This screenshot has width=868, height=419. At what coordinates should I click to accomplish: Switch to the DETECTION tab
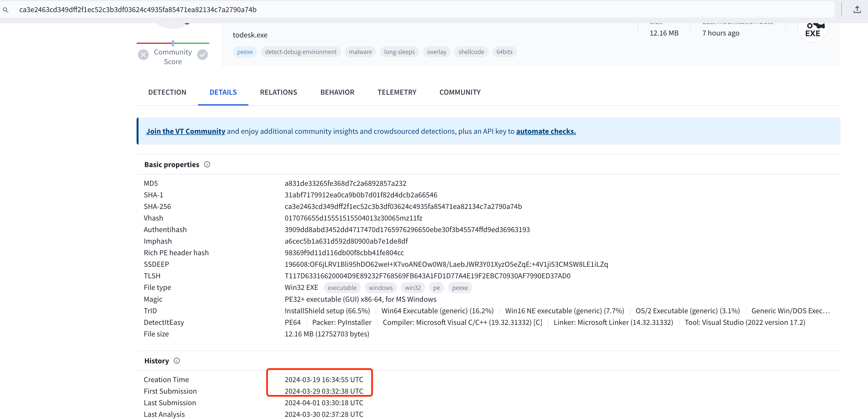pyautogui.click(x=167, y=92)
